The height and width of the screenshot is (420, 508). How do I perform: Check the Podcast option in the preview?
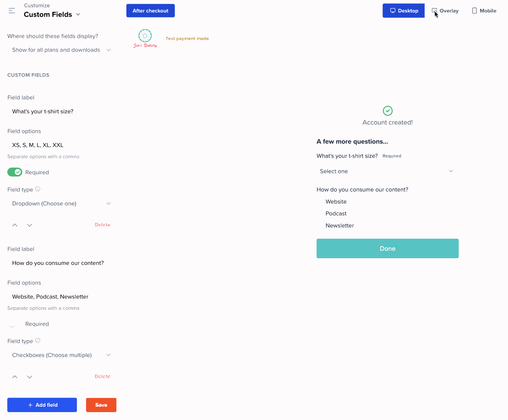(320, 214)
